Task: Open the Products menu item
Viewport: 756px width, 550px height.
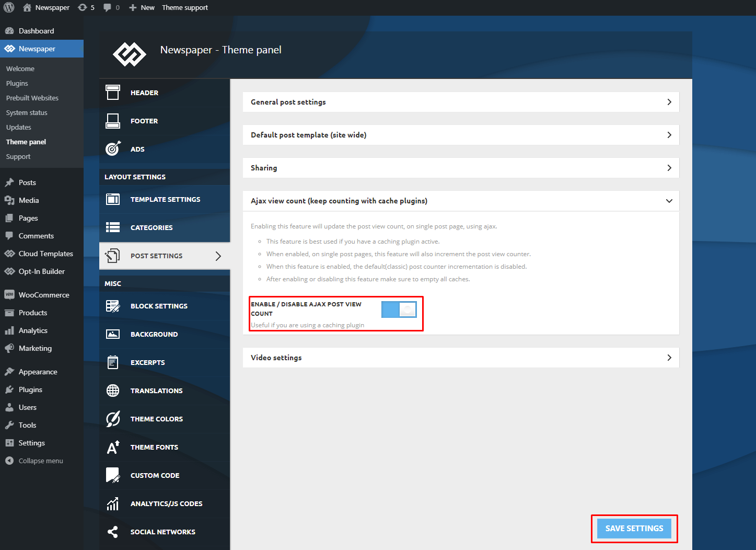Action: click(42, 313)
